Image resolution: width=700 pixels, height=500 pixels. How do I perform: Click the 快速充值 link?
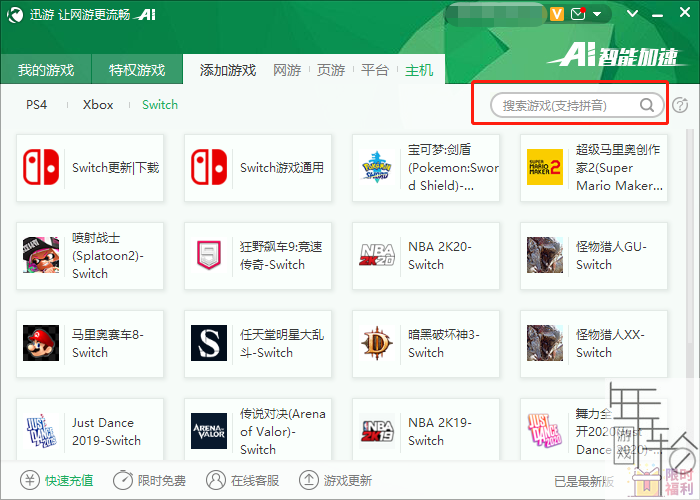(x=69, y=481)
